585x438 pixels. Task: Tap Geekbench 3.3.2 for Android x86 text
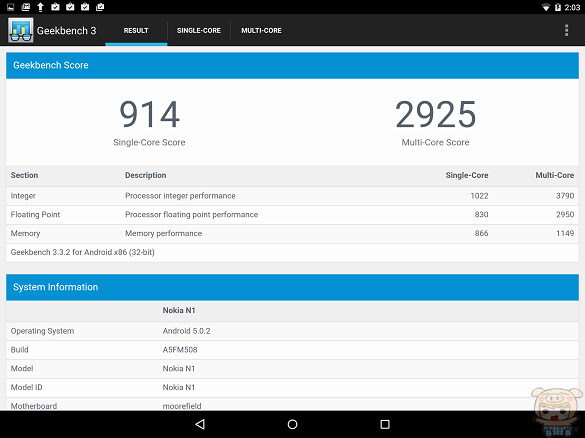coord(82,252)
